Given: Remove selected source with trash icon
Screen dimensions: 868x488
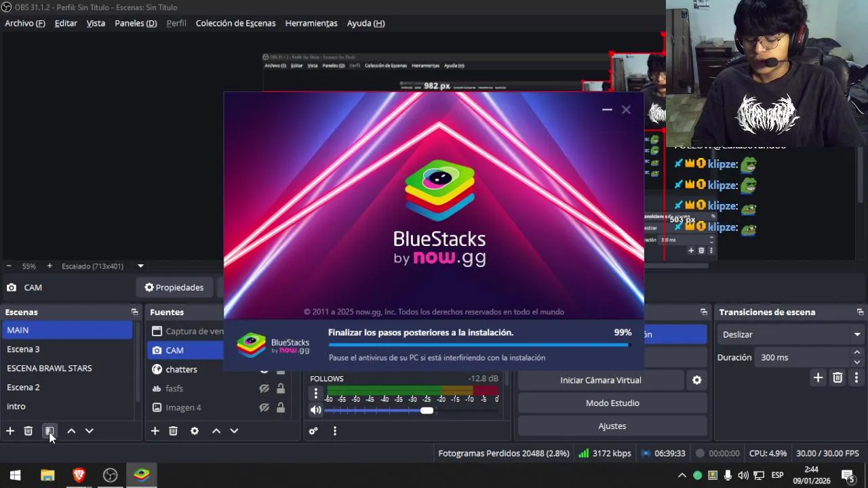Looking at the screenshot, I should (173, 431).
